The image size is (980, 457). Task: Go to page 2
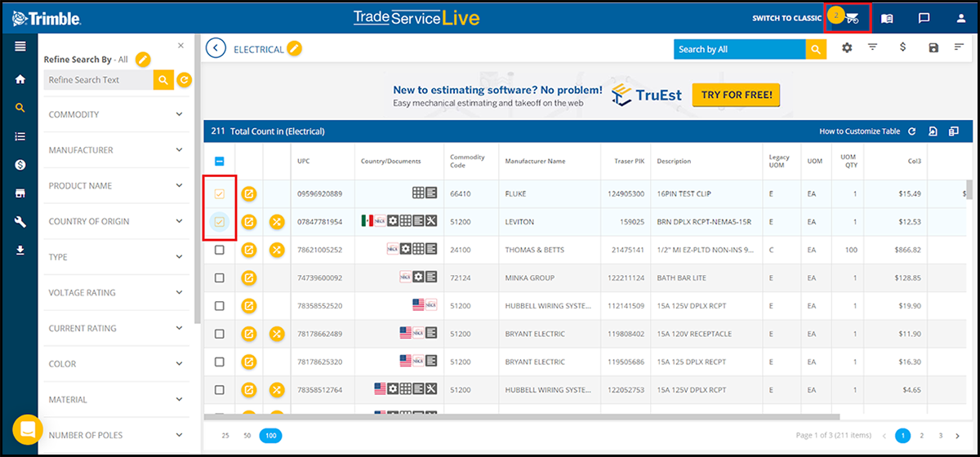921,436
